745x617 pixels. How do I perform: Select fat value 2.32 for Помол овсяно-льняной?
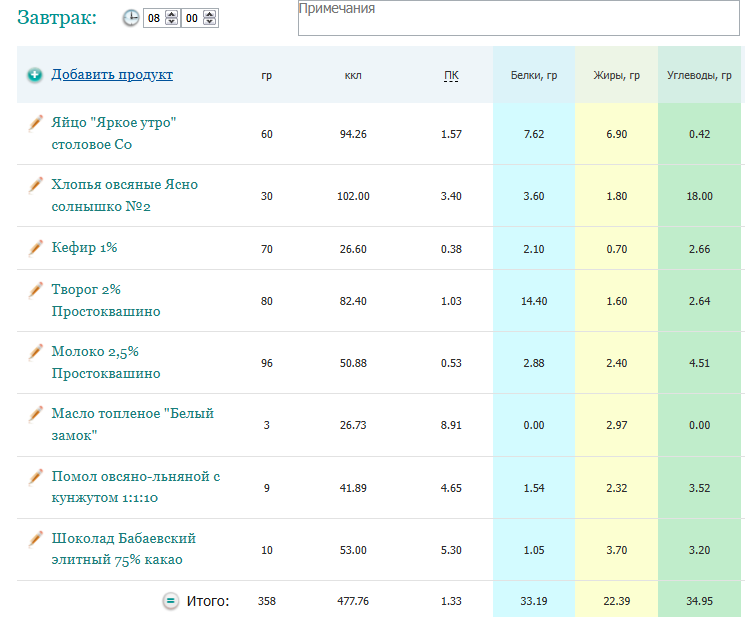[x=617, y=488]
